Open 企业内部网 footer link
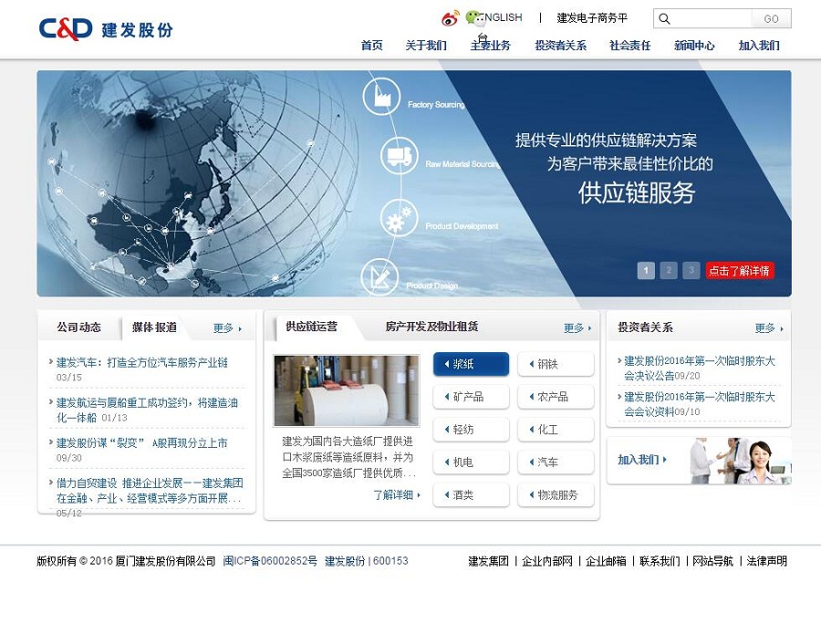 547,561
